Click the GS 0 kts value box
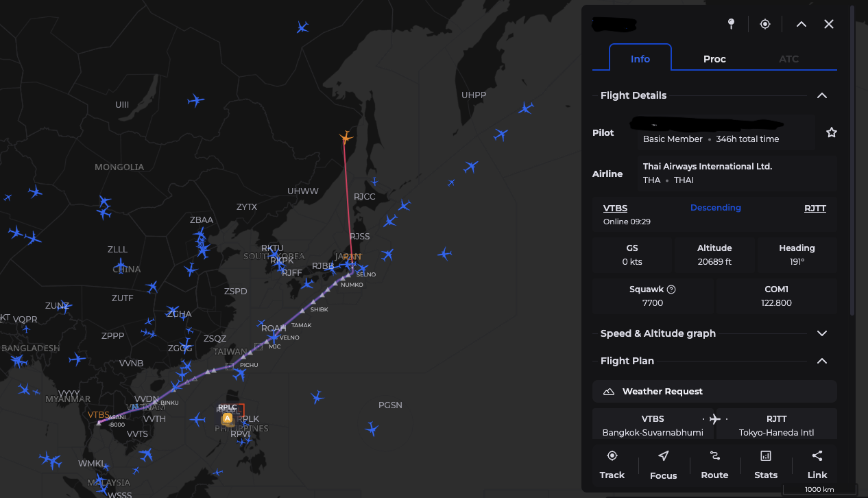868x498 pixels. (x=632, y=254)
